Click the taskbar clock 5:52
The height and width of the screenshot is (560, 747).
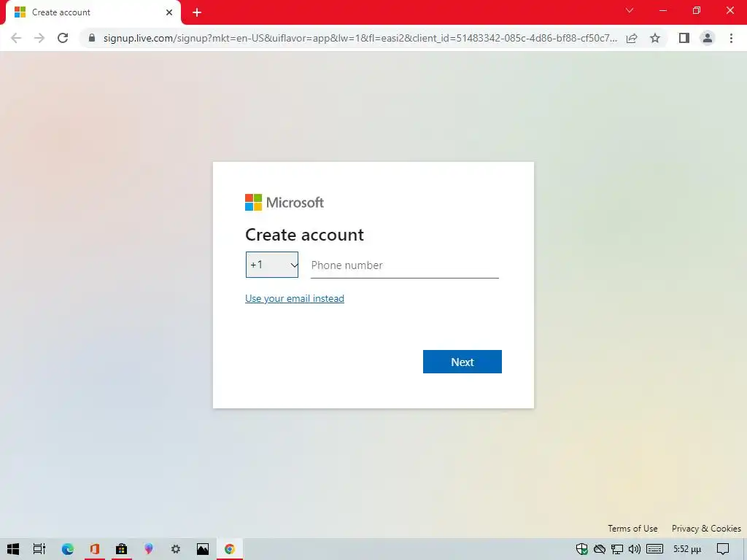click(x=687, y=549)
